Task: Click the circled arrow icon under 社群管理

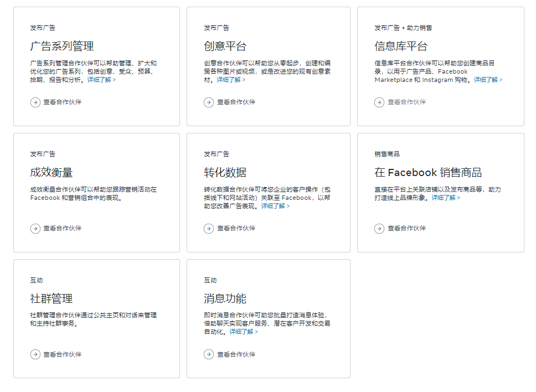Action: click(35, 354)
